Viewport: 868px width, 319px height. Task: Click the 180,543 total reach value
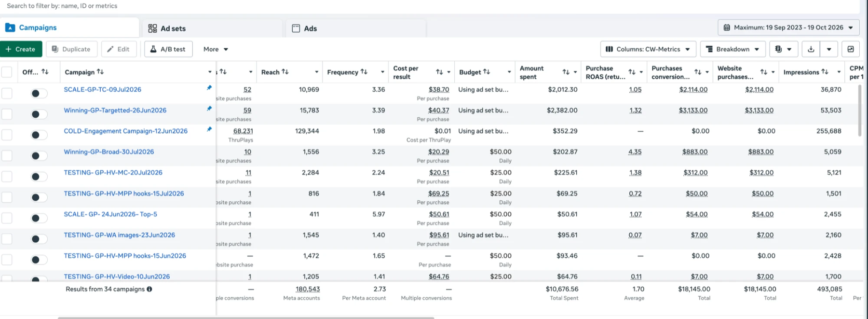[x=308, y=289]
